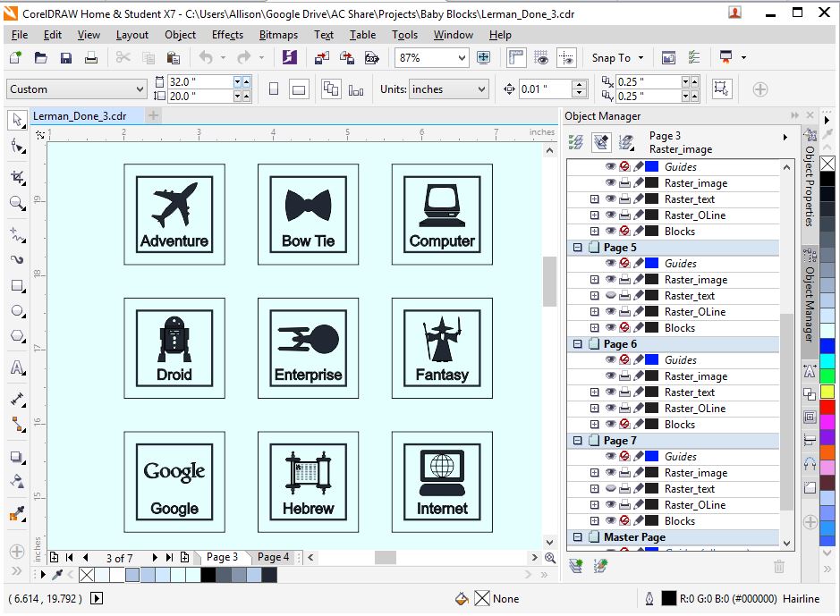Image resolution: width=840 pixels, height=616 pixels.
Task: Open the File menu
Action: pyautogui.click(x=20, y=35)
